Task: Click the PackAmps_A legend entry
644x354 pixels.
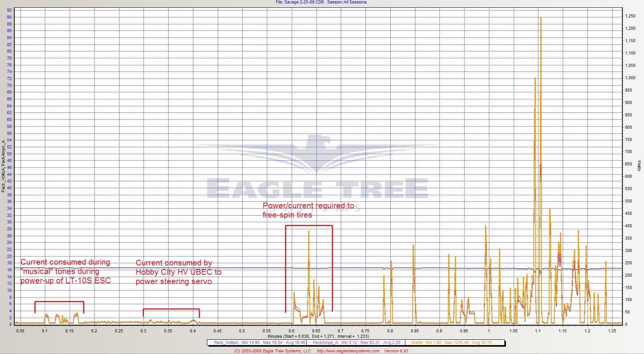Action: (x=356, y=342)
